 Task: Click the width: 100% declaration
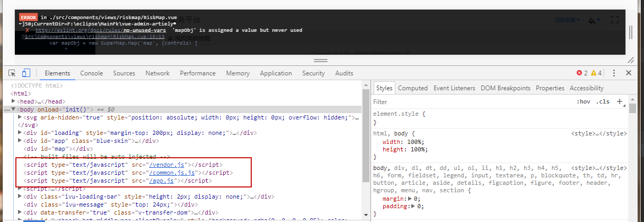tap(403, 142)
